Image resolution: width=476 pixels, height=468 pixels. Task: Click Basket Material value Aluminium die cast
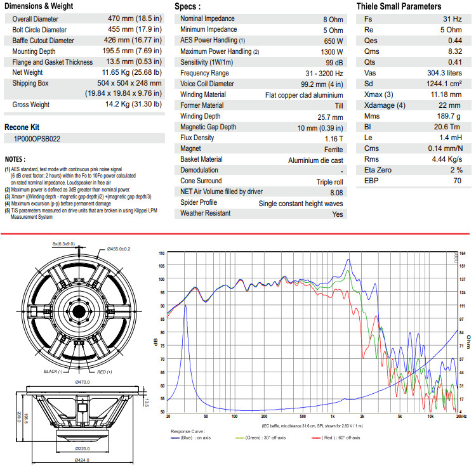(315, 160)
